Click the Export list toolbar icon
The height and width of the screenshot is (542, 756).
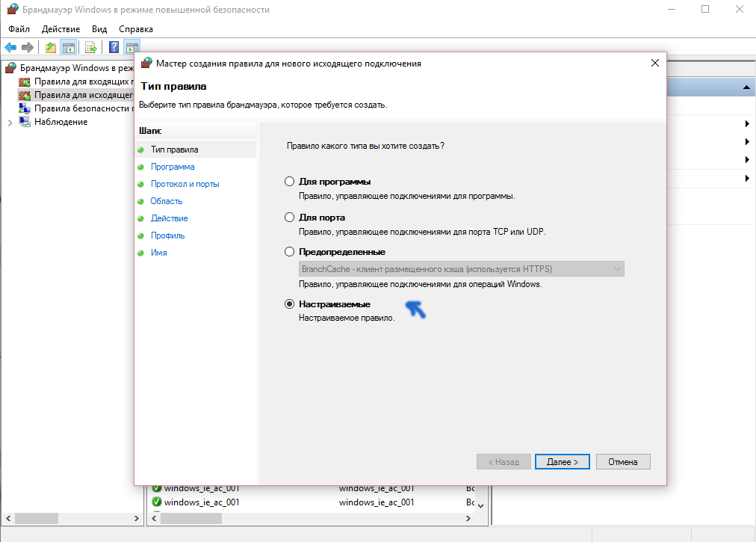coord(90,47)
